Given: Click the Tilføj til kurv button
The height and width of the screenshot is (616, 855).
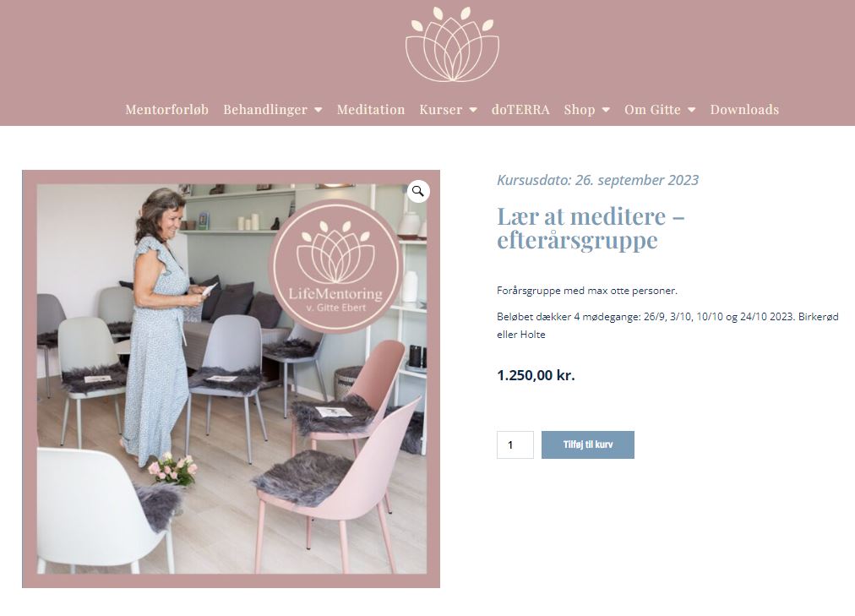Looking at the screenshot, I should pos(588,444).
